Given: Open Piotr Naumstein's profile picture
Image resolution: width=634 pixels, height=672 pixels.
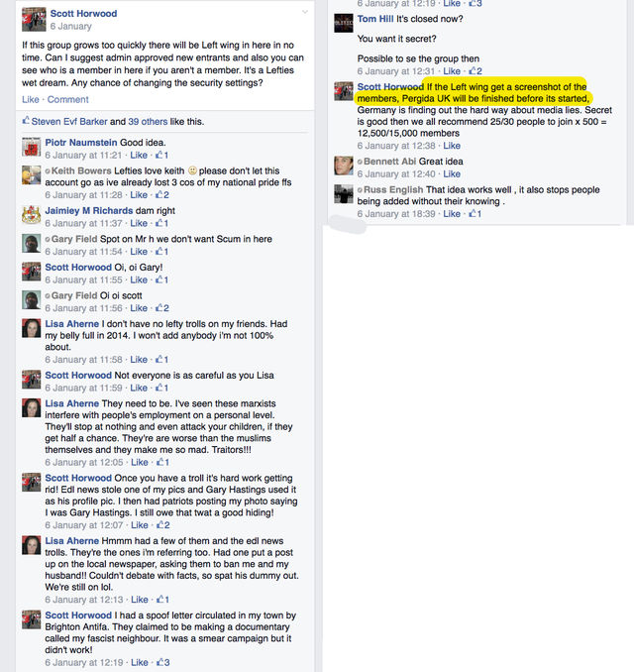Looking at the screenshot, I should (32, 148).
